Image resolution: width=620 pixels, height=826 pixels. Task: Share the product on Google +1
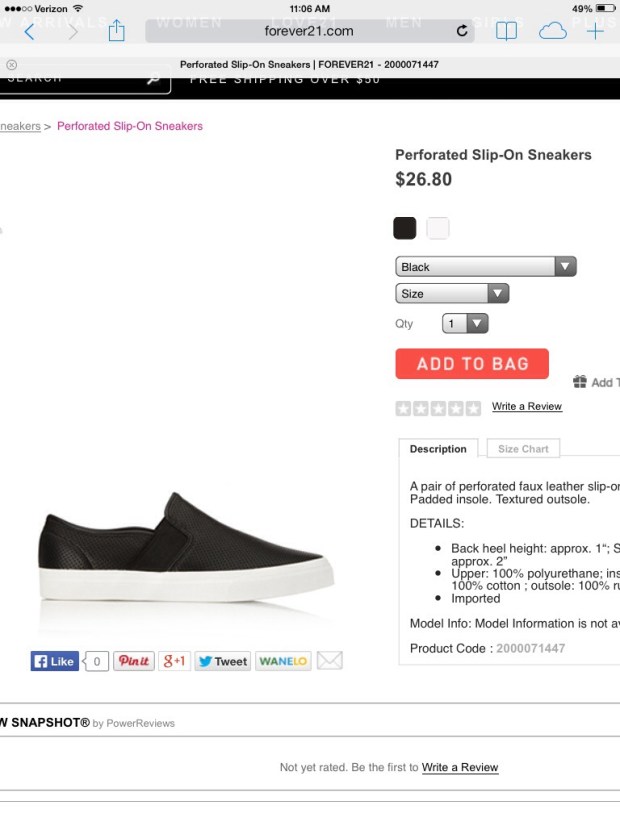[175, 661]
